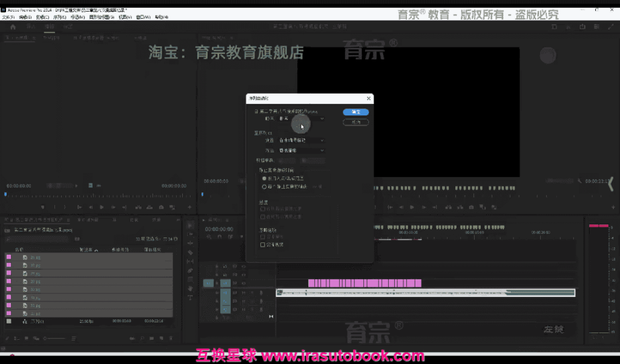
Task: Click the Automate to Sequence icon in Project panel
Action: pyautogui.click(x=132, y=339)
